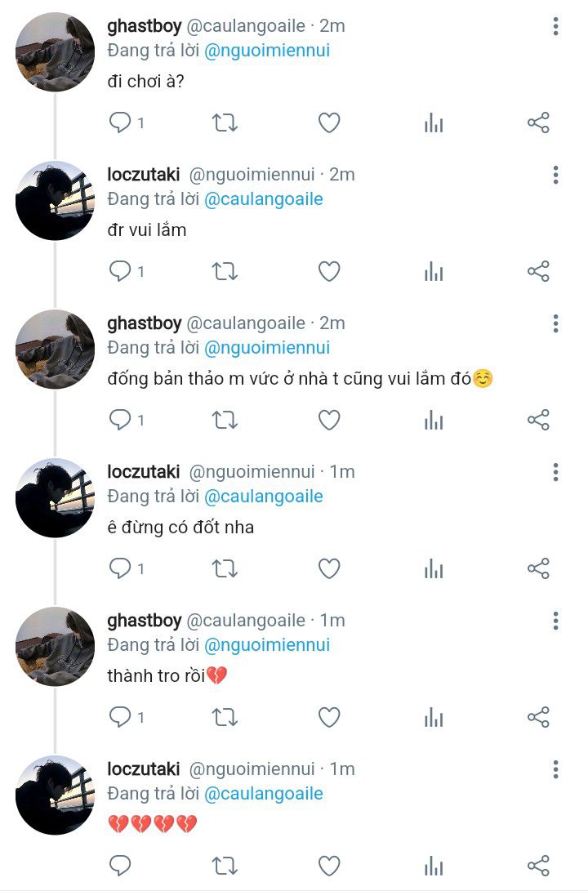The width and height of the screenshot is (588, 891).
Task: Open more options on the last broken-hearts tweet
Action: (555, 769)
